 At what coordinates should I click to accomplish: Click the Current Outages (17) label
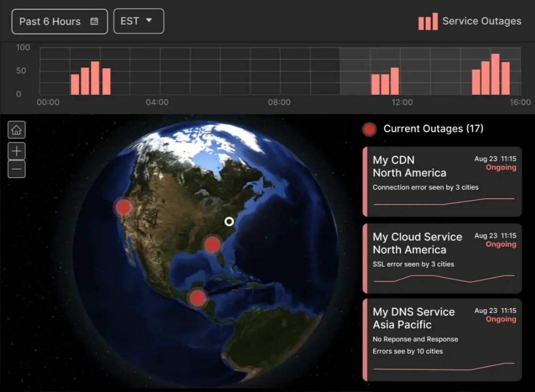[434, 129]
